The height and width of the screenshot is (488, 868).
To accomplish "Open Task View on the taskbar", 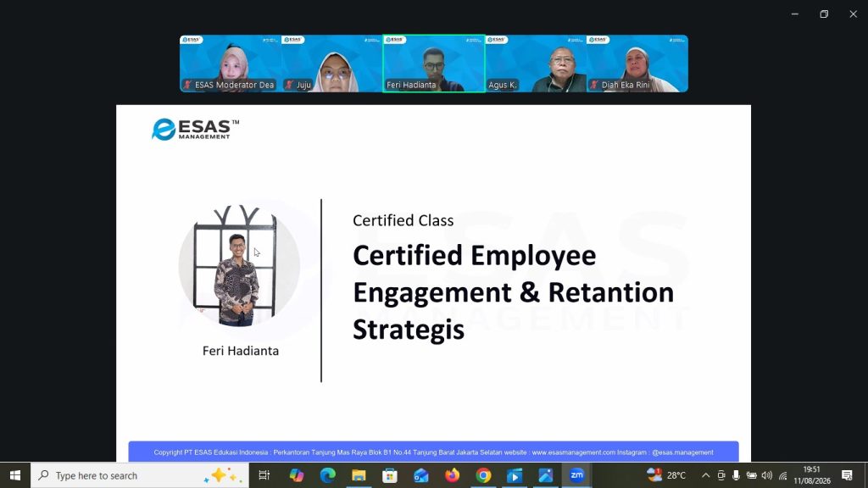I will 264,475.
